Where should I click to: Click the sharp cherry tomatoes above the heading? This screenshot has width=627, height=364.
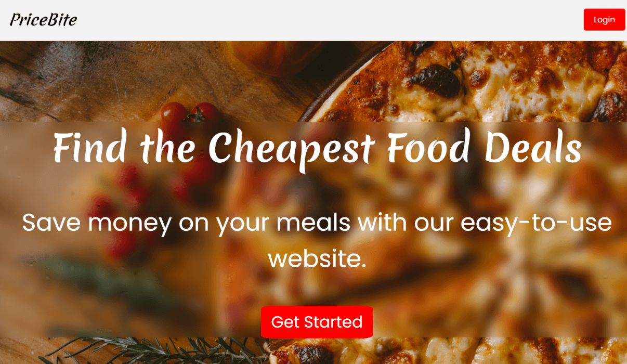[191, 112]
